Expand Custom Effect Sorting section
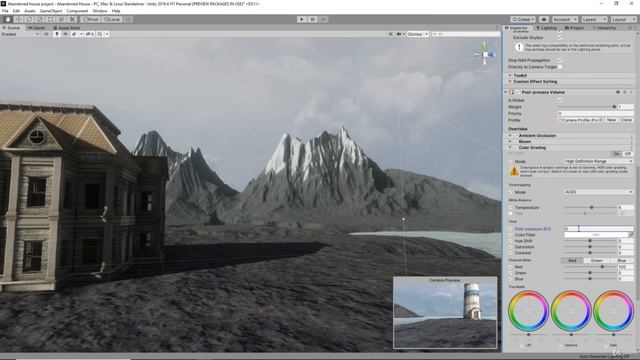Viewport: 640px width, 360px height. (510, 82)
